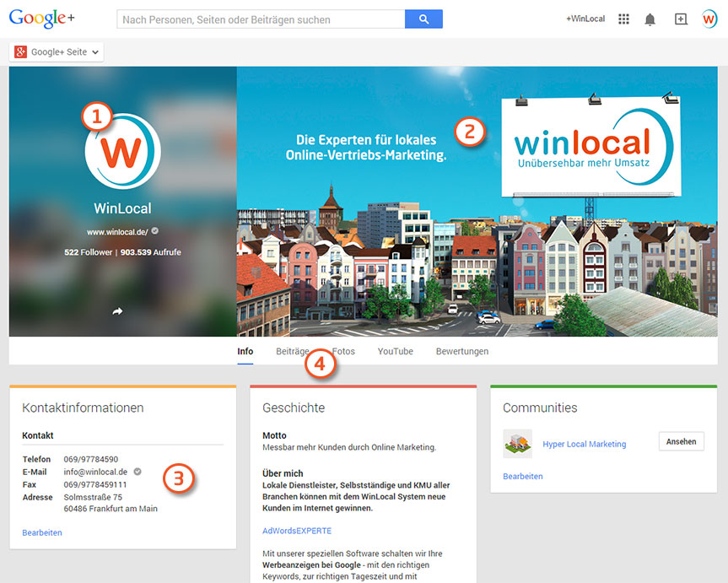Click the info@winlocal.de email address
Screen dimensions: 728x583
[95, 472]
